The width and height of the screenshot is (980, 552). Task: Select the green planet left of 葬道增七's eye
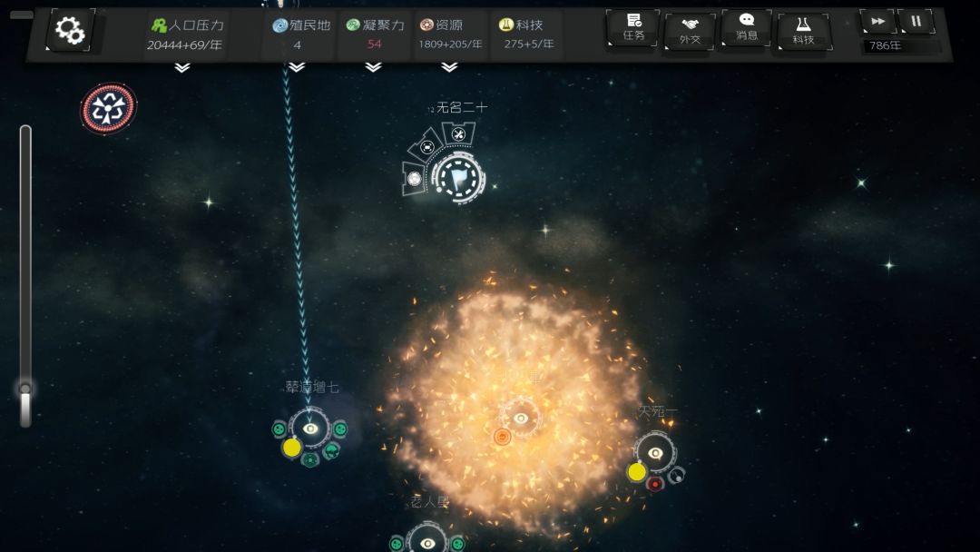[x=279, y=429]
